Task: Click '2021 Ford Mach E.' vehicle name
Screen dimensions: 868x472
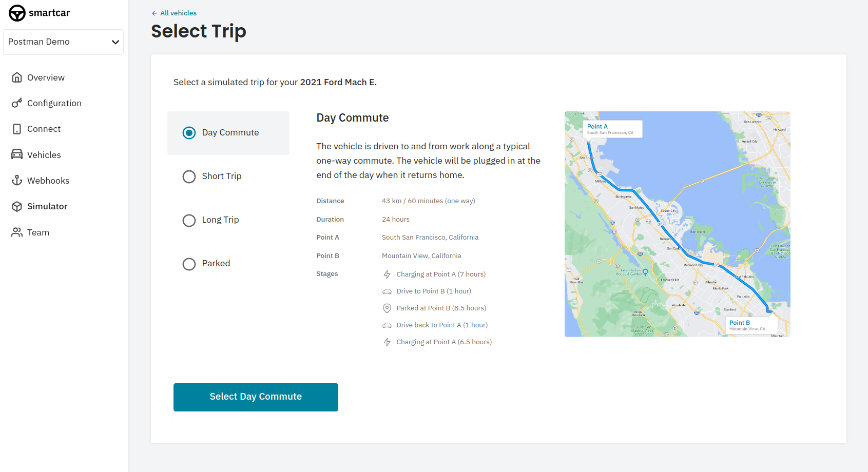Action: pos(338,82)
